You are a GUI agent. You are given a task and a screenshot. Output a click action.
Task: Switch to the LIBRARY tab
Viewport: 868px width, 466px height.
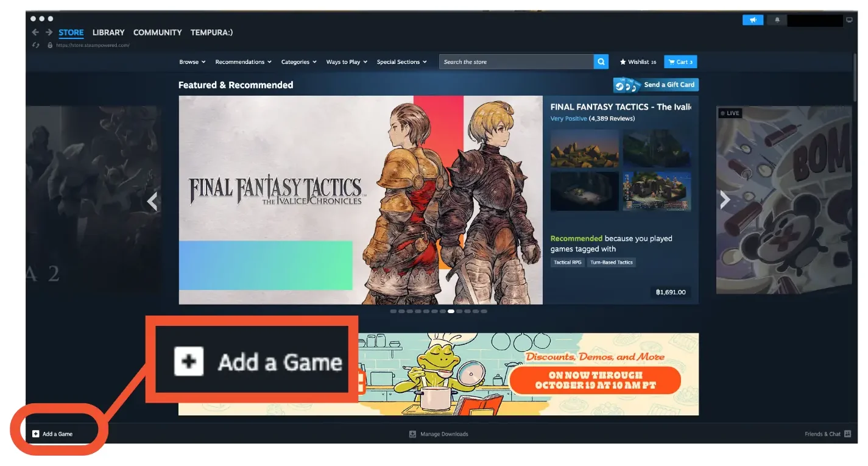(108, 32)
